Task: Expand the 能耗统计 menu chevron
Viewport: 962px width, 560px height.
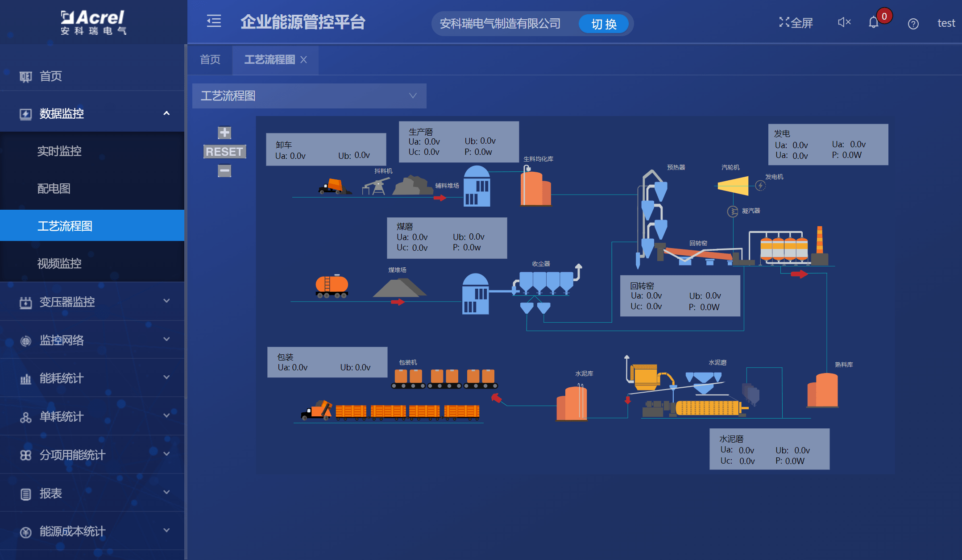Action: click(166, 377)
